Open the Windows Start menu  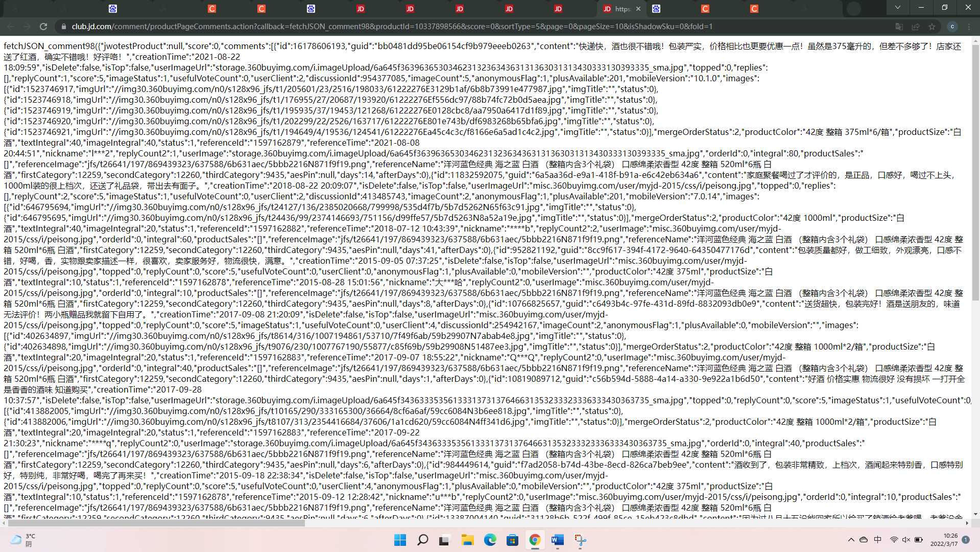[400, 540]
